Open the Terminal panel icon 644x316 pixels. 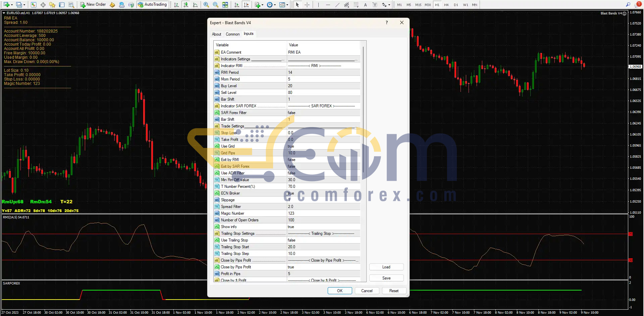click(x=62, y=5)
